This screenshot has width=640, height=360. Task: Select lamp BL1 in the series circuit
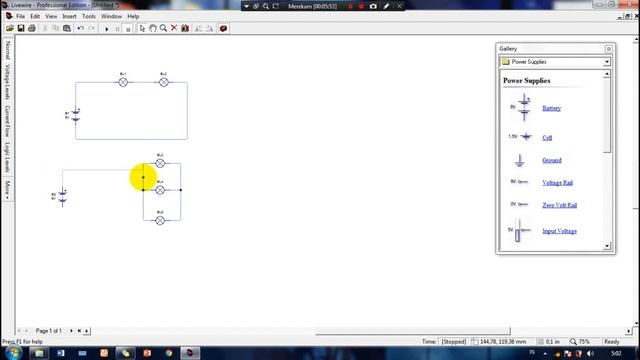coord(123,82)
